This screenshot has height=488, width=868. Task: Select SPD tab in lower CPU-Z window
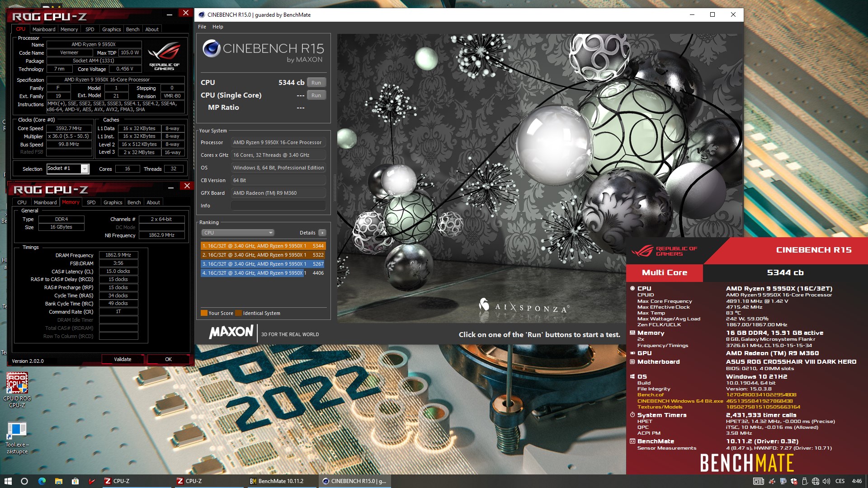(x=91, y=202)
